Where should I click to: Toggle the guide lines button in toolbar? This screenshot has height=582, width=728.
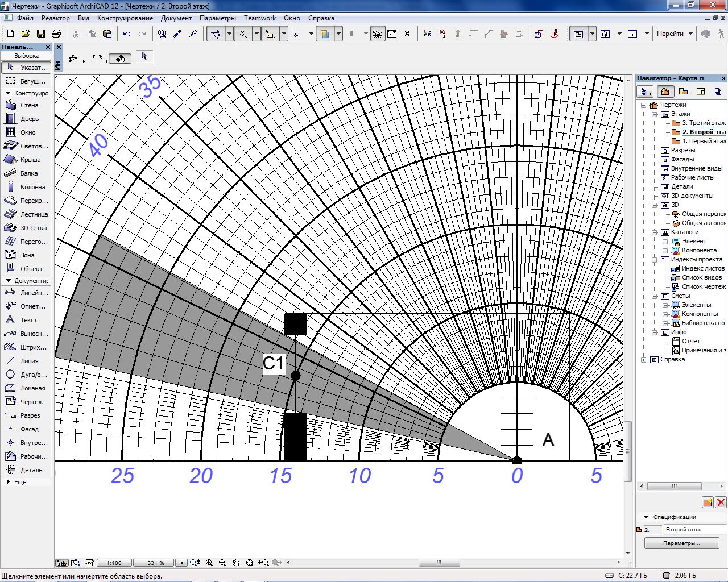coord(216,34)
